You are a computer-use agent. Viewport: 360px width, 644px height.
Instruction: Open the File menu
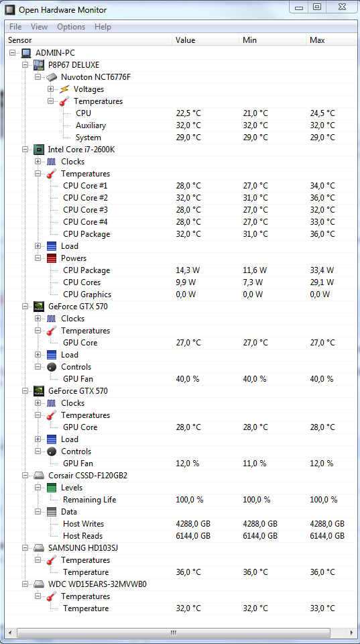15,27
